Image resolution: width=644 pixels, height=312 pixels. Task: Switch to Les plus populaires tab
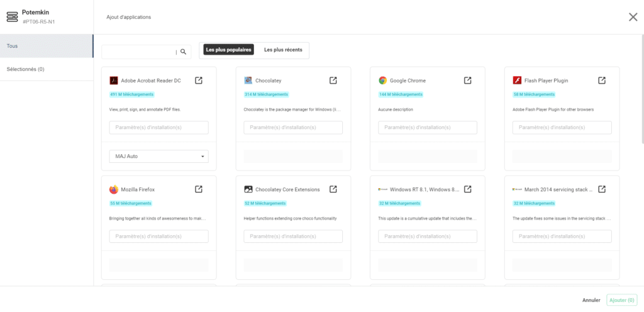tap(228, 50)
